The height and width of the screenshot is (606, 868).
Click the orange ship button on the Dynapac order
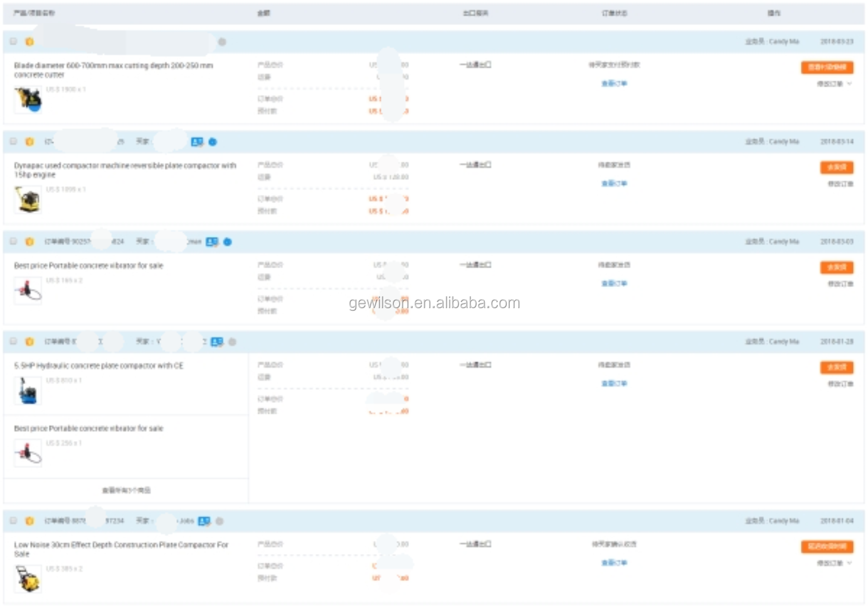click(836, 167)
